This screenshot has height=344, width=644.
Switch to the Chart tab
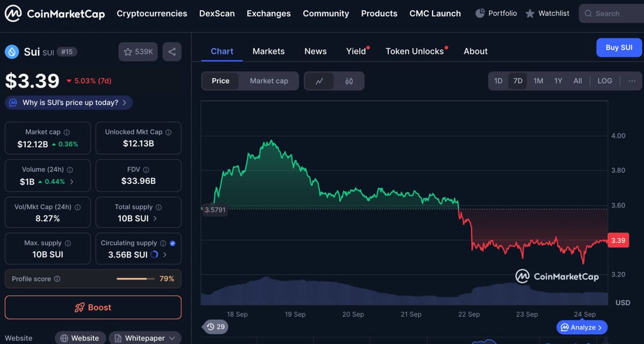222,52
